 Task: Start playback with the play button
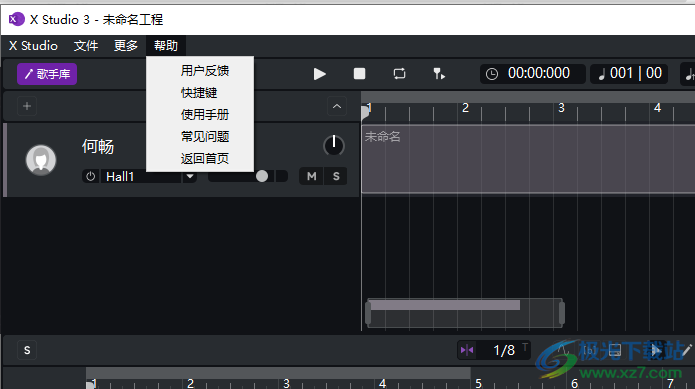pyautogui.click(x=319, y=74)
